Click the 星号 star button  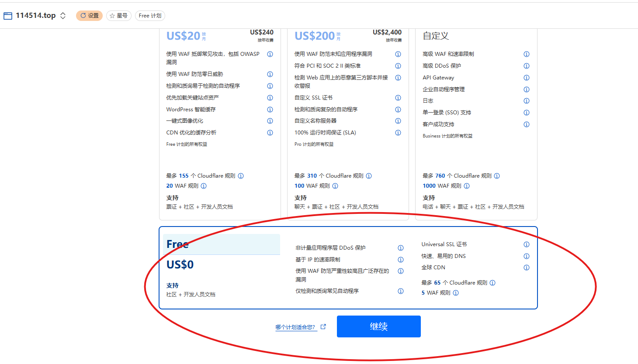pos(119,16)
